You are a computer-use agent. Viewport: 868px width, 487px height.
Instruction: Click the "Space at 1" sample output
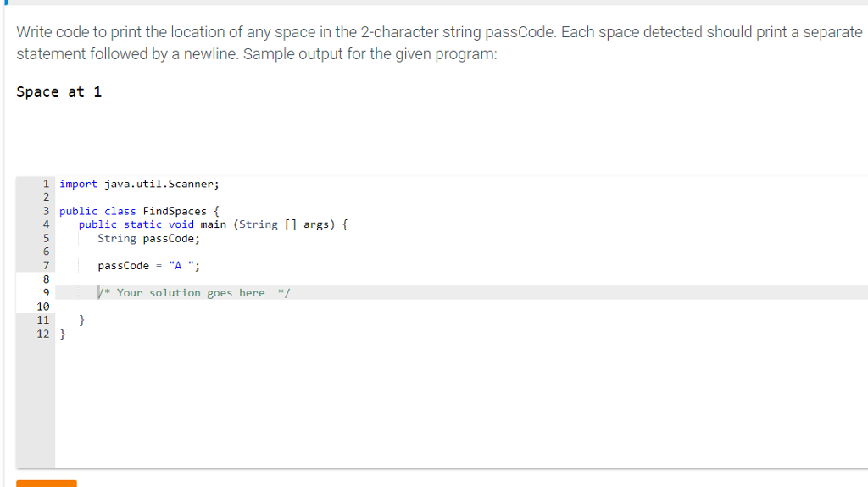(x=59, y=91)
